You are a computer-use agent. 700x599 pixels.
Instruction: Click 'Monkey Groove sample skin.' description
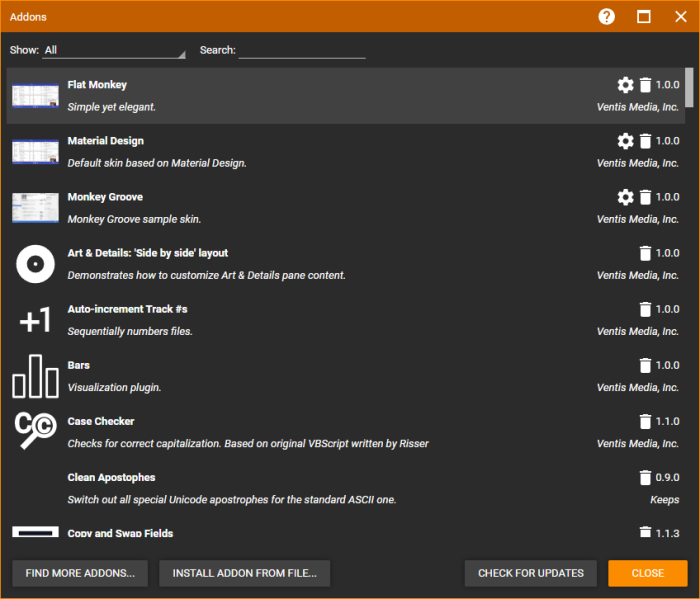tap(134, 220)
